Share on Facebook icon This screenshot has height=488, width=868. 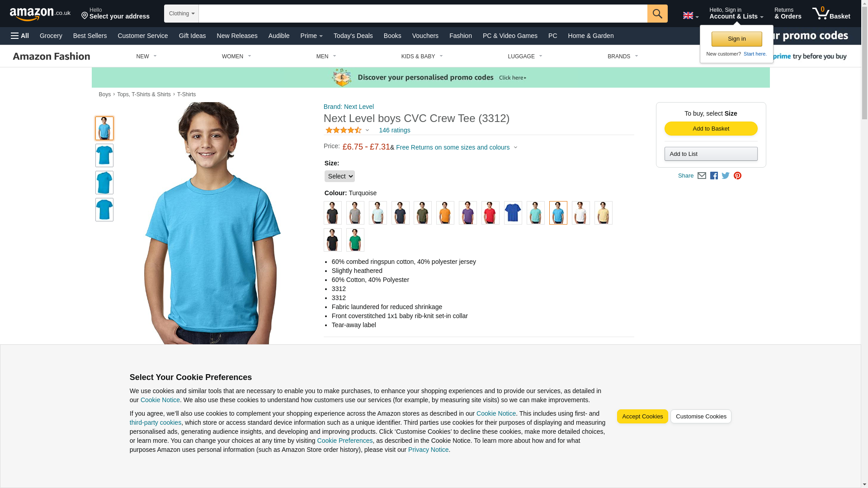[714, 176]
